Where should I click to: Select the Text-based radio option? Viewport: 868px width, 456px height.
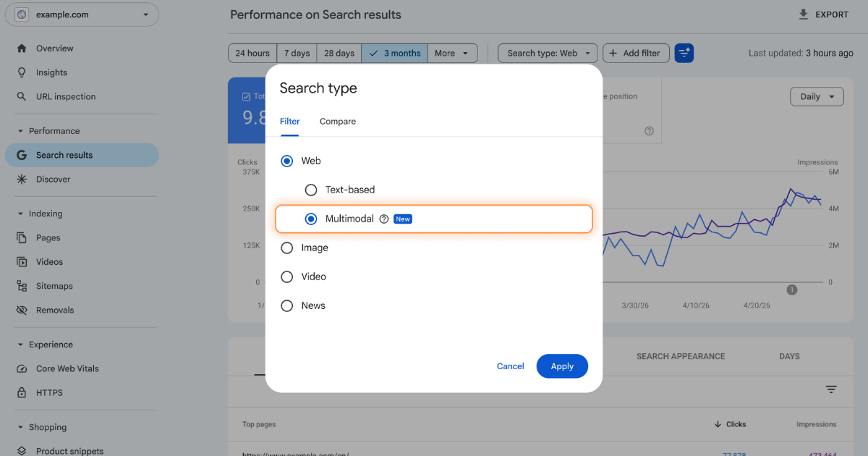[311, 190]
